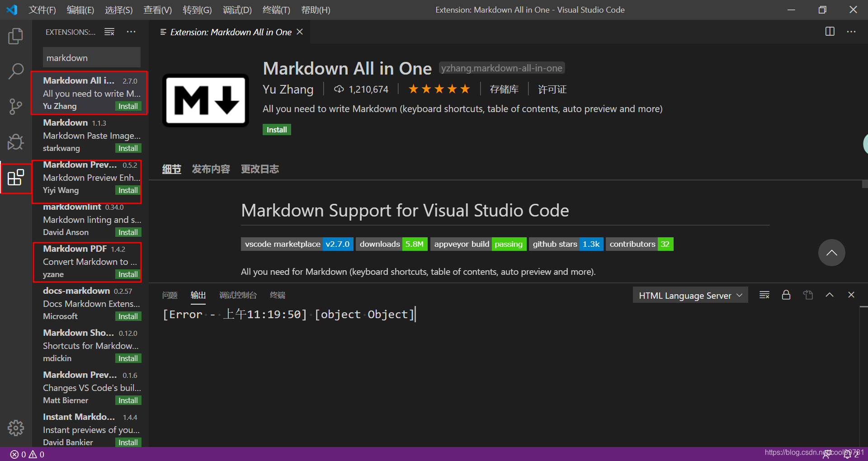
Task: Open the 选择(S) menu
Action: tap(119, 10)
